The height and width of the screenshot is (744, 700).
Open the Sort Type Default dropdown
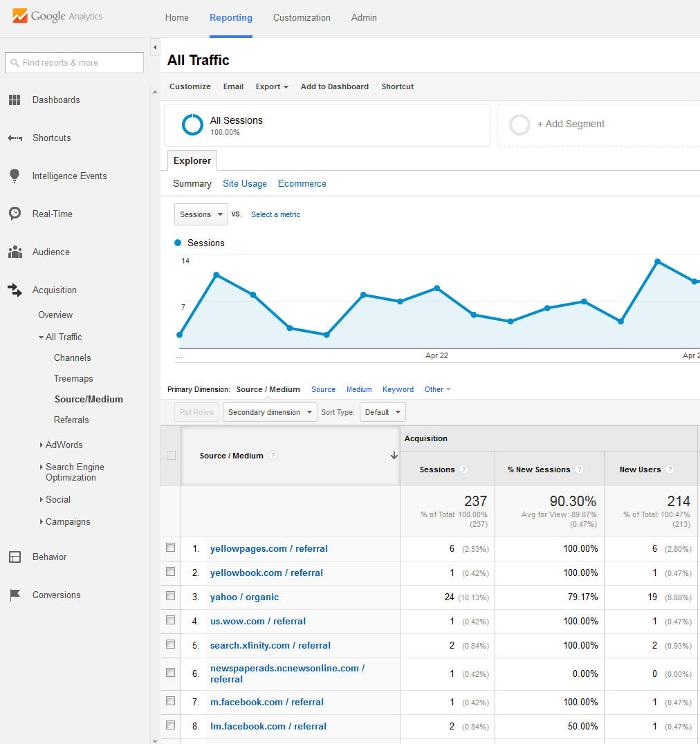click(x=383, y=412)
